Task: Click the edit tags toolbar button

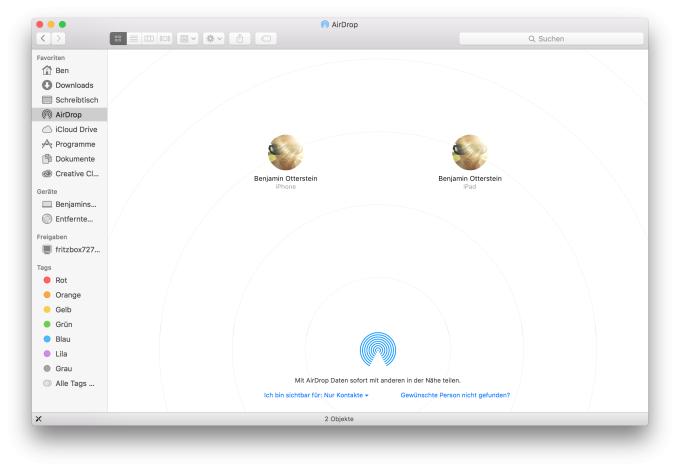Action: click(266, 39)
